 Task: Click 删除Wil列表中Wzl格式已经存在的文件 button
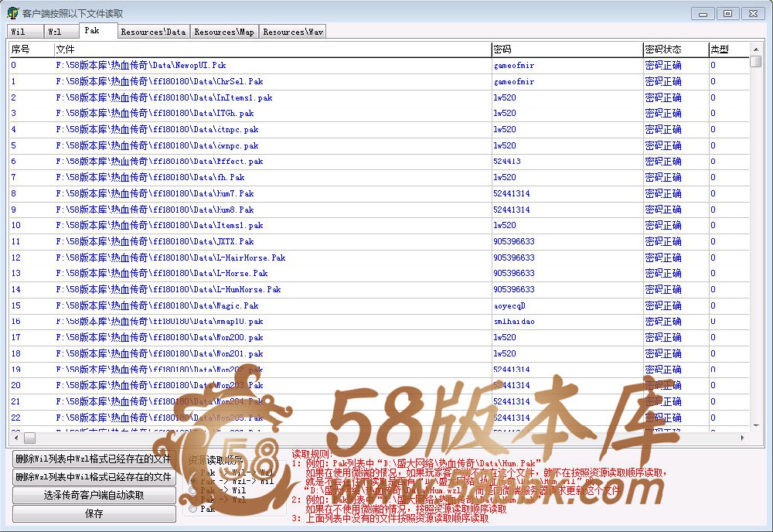coord(94,459)
